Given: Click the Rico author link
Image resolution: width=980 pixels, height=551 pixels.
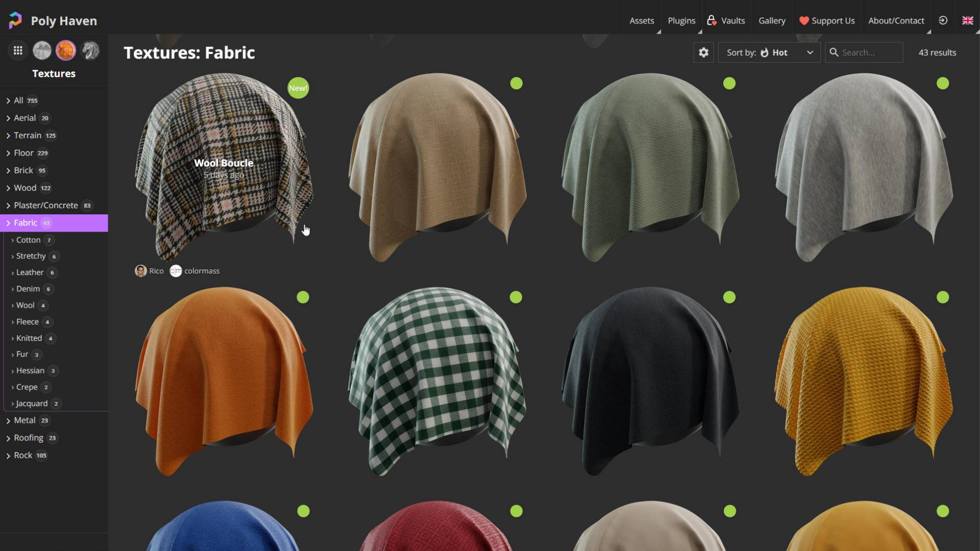Looking at the screenshot, I should pos(156,271).
